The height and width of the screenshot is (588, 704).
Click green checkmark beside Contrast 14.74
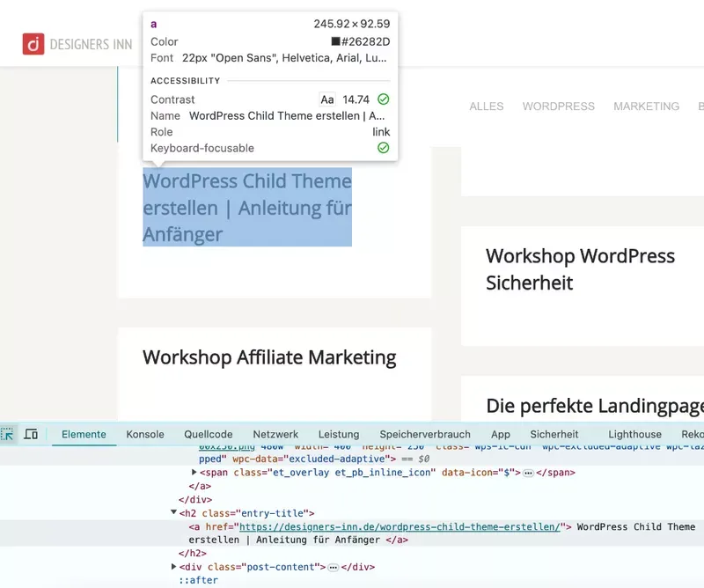382,99
